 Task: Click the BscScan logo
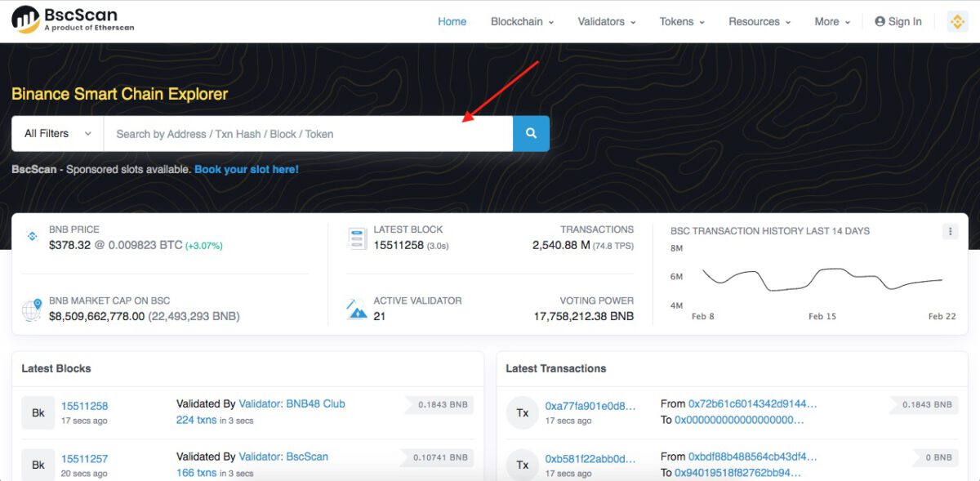[73, 20]
